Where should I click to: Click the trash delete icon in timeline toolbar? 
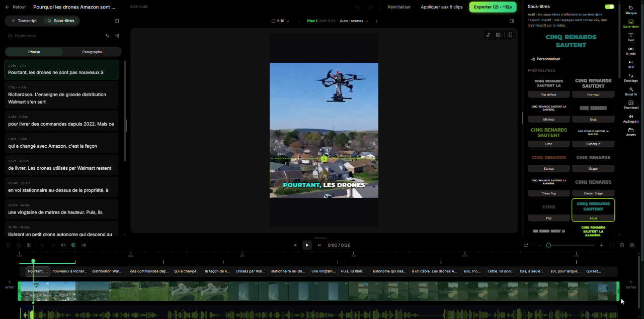click(x=8, y=245)
